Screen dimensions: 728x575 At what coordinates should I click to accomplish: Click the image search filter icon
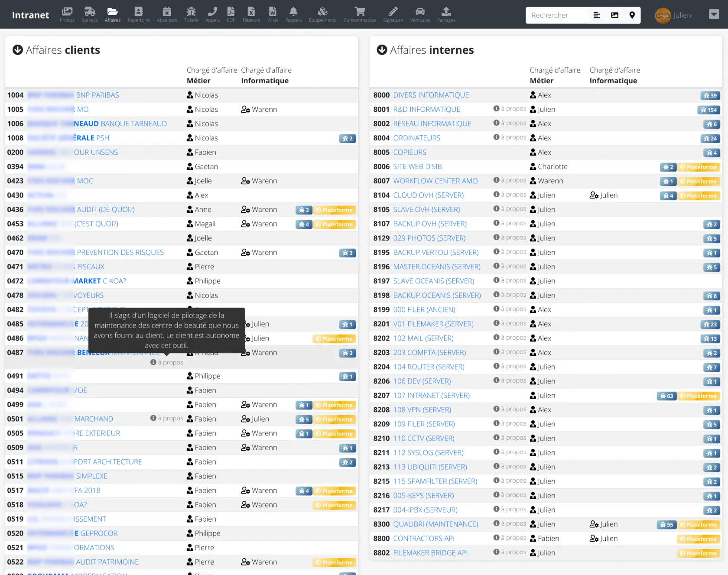coord(614,15)
